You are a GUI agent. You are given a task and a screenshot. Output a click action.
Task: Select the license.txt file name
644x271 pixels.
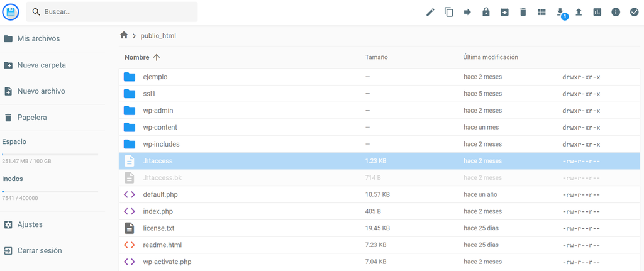(x=158, y=228)
